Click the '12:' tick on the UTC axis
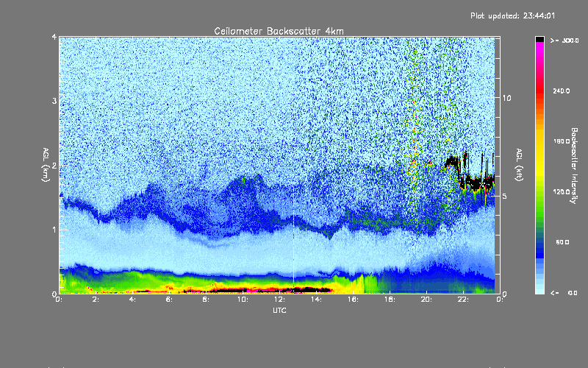This screenshot has height=368, width=588. coord(279,300)
